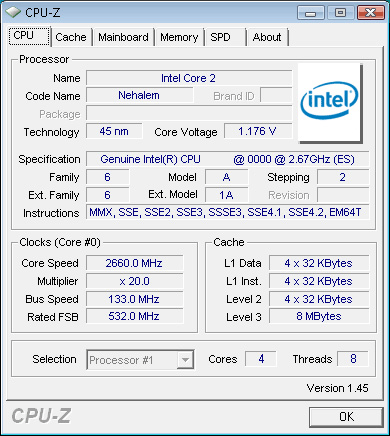390x436 pixels.
Task: Click the OK button
Action: pos(346,417)
